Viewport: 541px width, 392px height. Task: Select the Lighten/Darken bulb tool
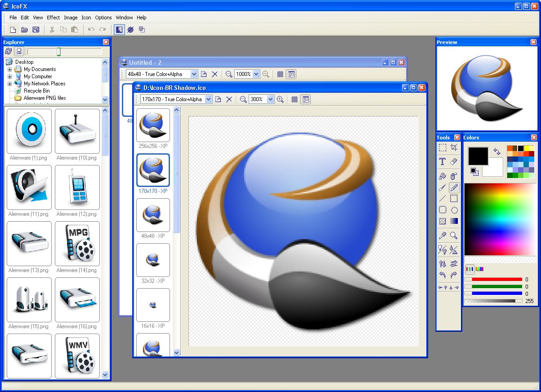click(443, 249)
